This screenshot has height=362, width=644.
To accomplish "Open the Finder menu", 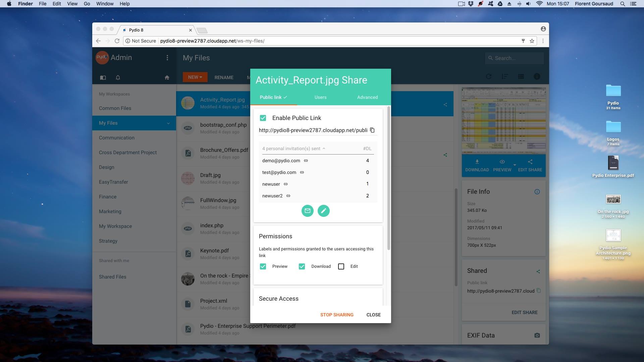I will [25, 4].
